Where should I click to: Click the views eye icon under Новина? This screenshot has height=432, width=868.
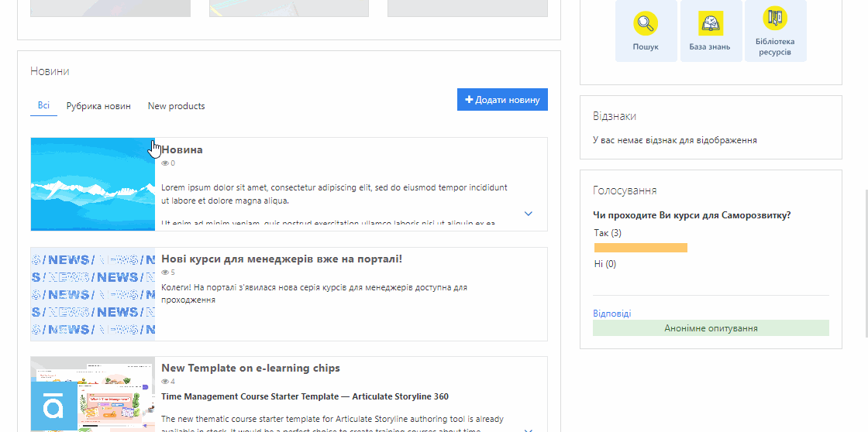pos(165,163)
